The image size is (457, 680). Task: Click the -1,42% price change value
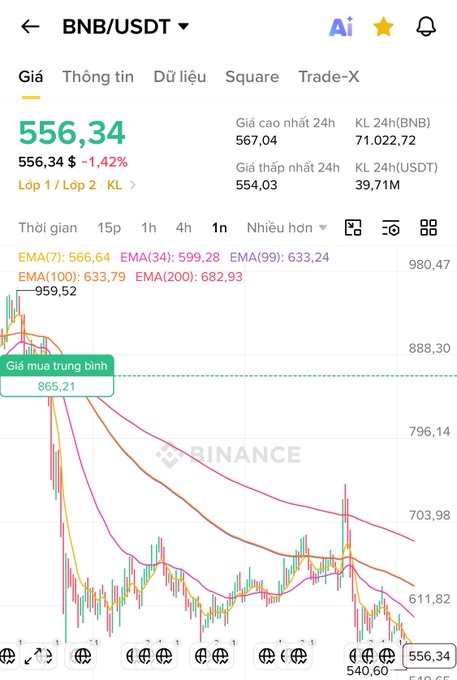pyautogui.click(x=104, y=162)
